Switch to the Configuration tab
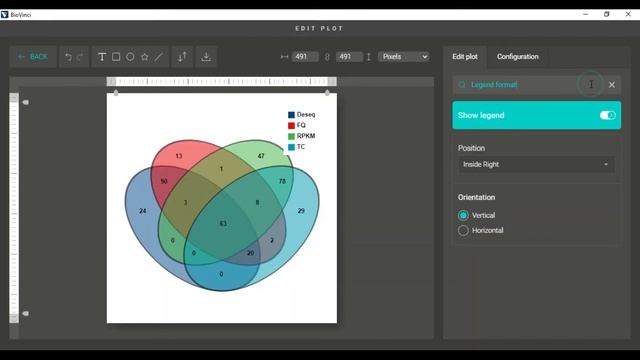 [518, 57]
